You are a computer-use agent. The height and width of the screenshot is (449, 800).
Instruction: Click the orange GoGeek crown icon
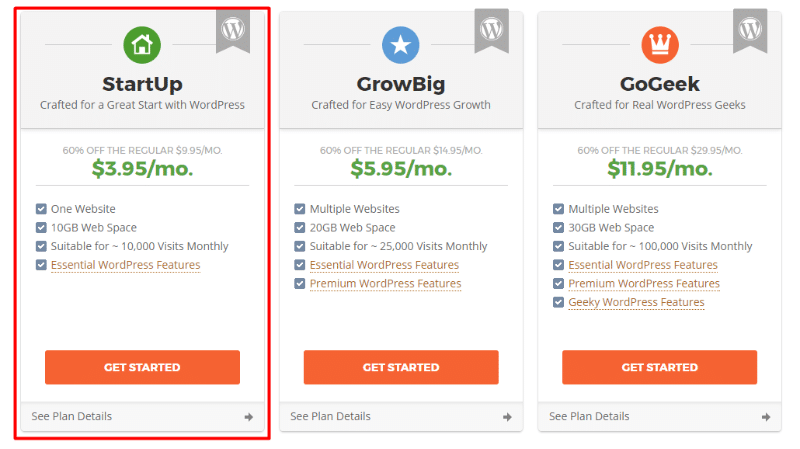[x=660, y=45]
